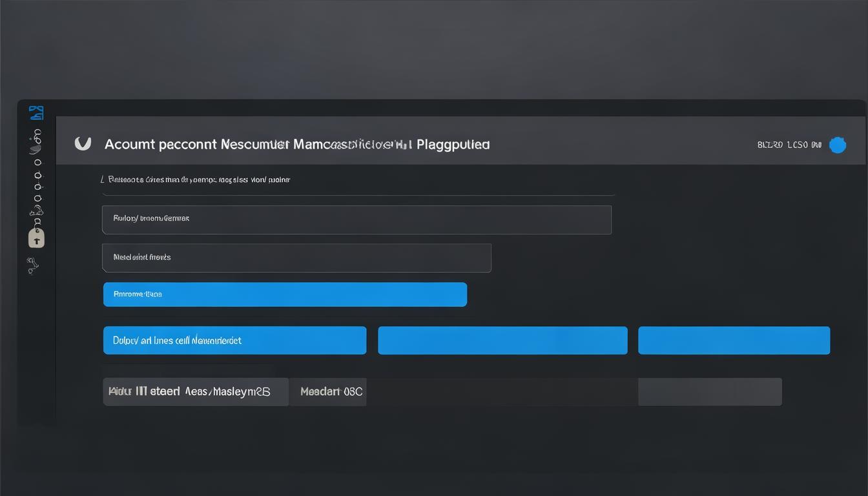Image resolution: width=868 pixels, height=496 pixels.
Task: Click the small slash icon before the subtitle text
Action: point(103,179)
